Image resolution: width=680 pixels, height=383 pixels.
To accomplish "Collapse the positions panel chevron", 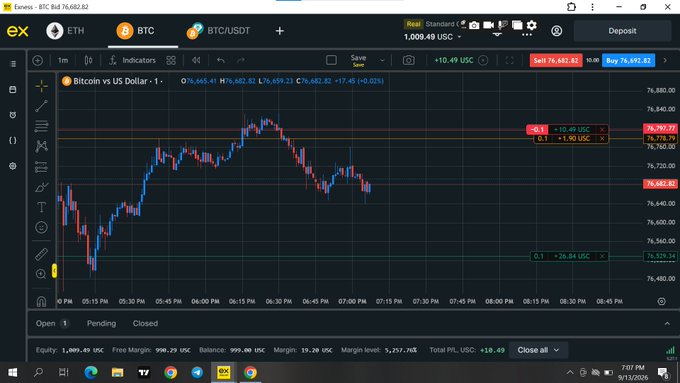I will (667, 324).
